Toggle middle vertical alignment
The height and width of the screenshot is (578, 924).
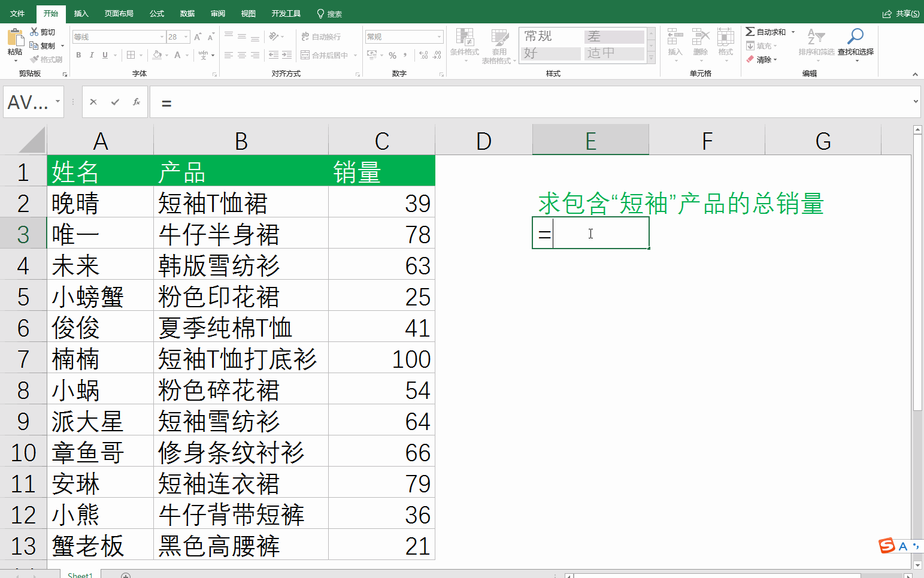pos(242,37)
